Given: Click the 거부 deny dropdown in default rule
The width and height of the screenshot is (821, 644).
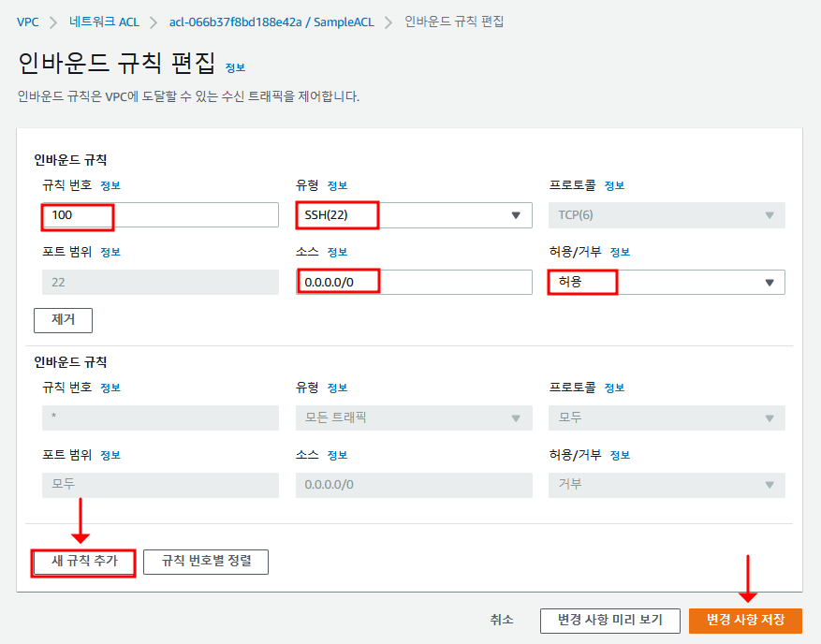Looking at the screenshot, I should coord(667,485).
